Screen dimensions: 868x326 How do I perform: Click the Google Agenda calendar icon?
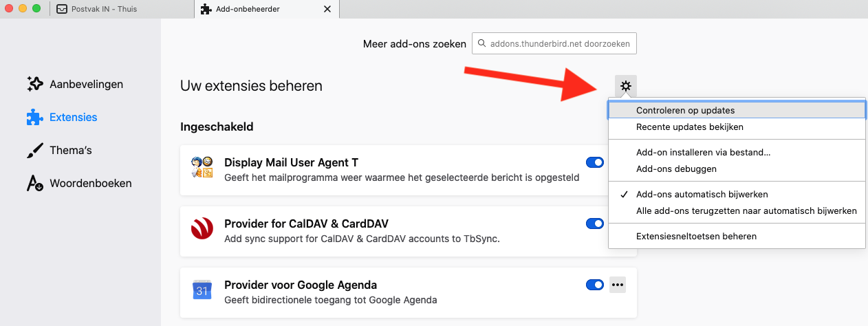click(202, 291)
